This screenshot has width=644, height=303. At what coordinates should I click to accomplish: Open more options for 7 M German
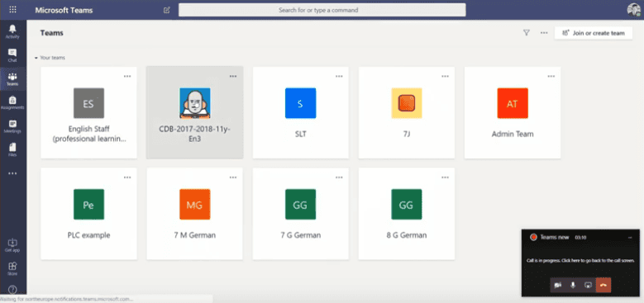pyautogui.click(x=233, y=178)
